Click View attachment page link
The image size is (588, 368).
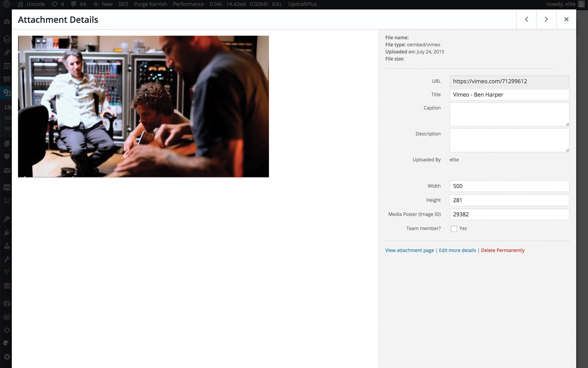click(409, 250)
